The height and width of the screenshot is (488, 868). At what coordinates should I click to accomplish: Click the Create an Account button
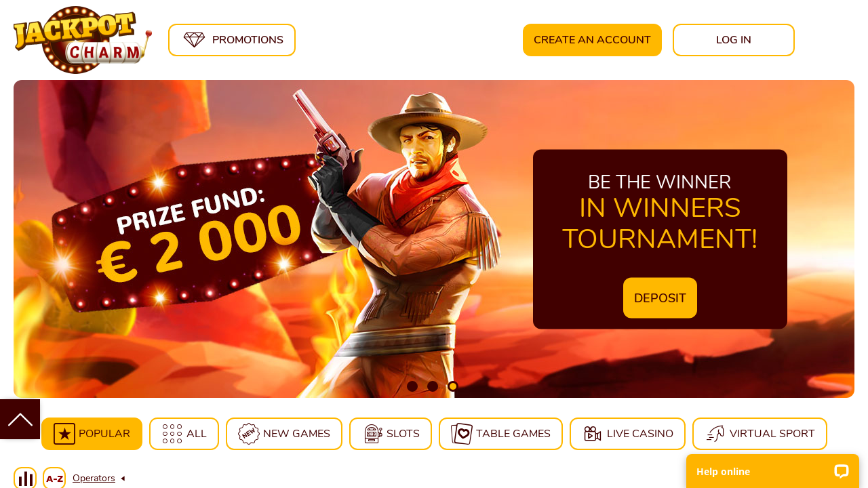pos(592,40)
